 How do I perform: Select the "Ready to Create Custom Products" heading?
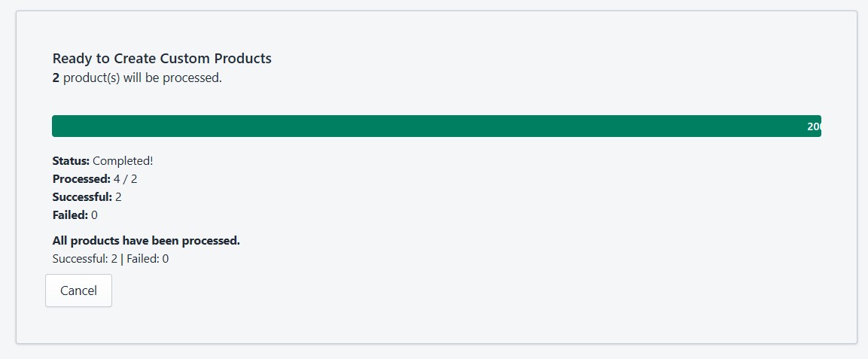coord(162,58)
